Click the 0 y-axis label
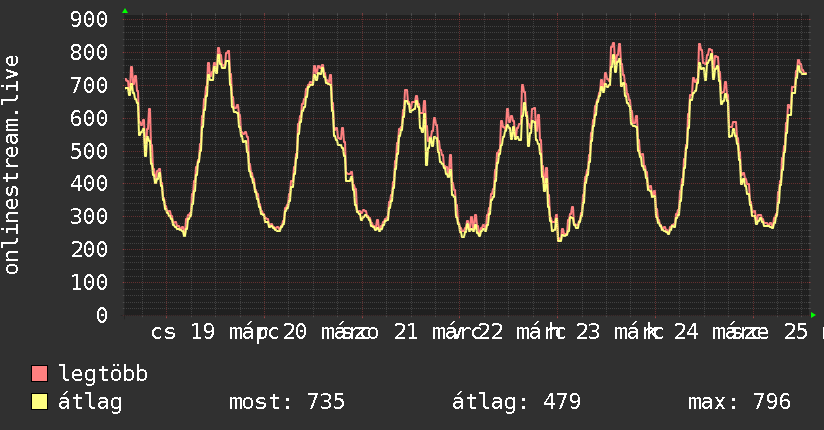This screenshot has width=824, height=430. point(102,315)
